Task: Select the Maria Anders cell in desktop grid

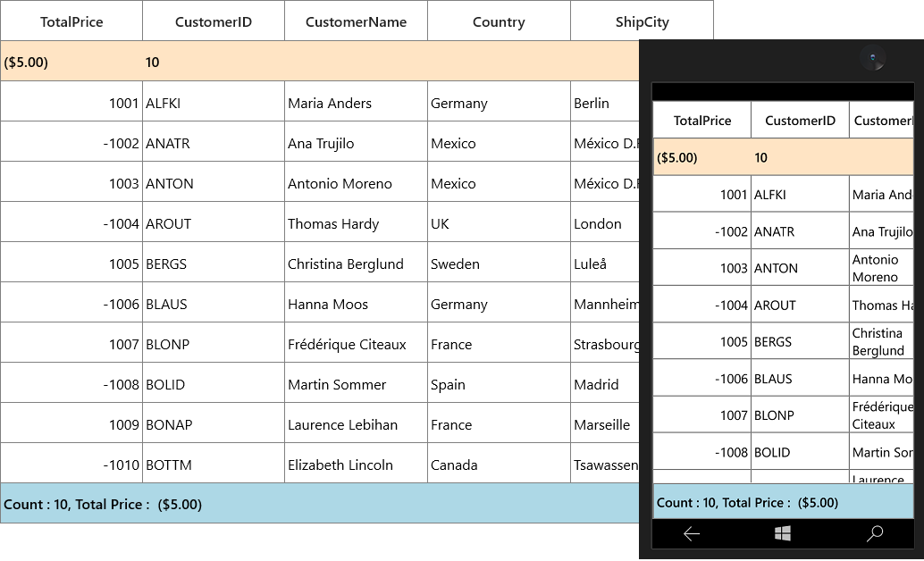Action: (x=356, y=101)
